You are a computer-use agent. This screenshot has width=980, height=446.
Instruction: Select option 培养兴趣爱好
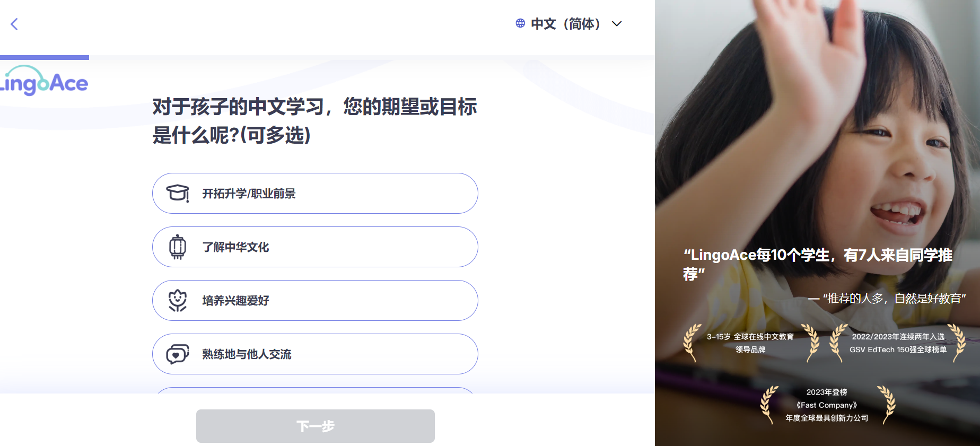pos(315,301)
